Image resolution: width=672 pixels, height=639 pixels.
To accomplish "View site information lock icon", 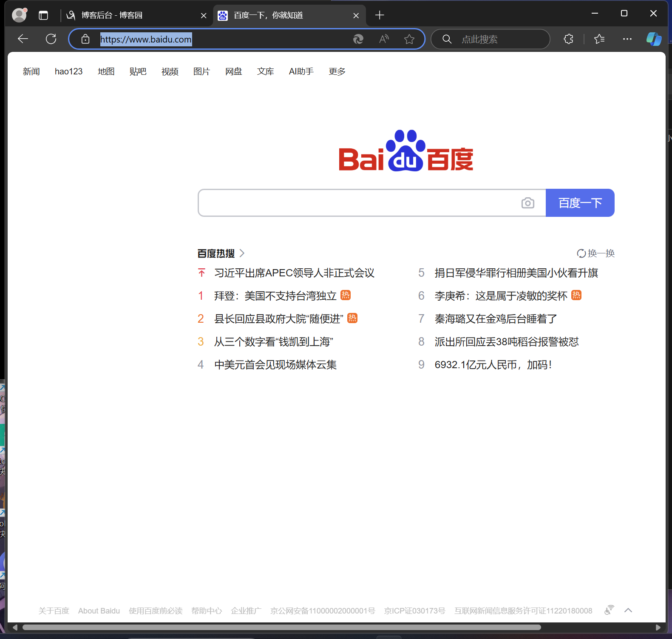I will click(85, 39).
